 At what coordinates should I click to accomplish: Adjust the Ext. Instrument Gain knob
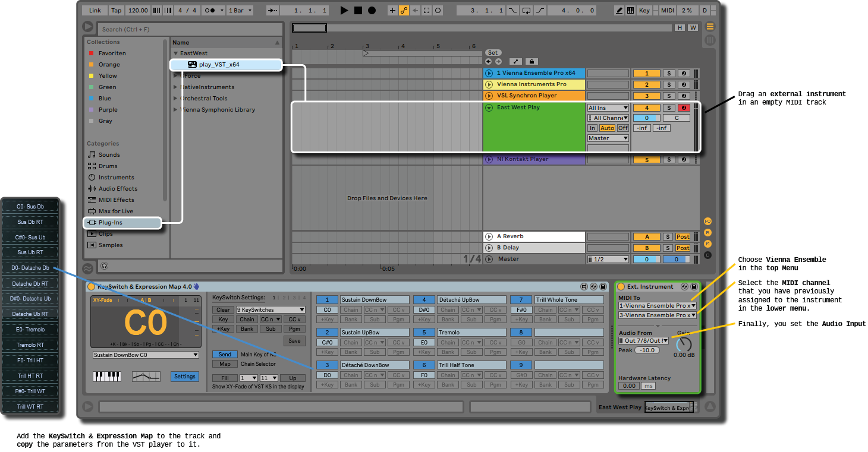click(x=684, y=344)
